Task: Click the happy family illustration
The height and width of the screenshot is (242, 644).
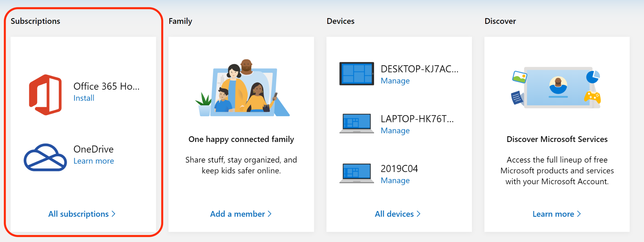Action: [242, 88]
